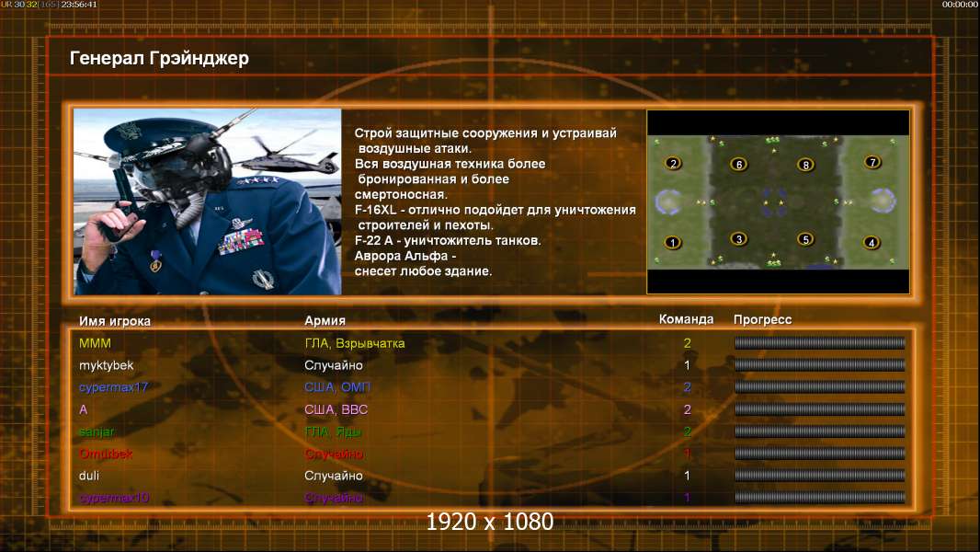Pick start position 3 on the minimap
Image resolution: width=980 pixels, height=552 pixels.
coord(739,239)
